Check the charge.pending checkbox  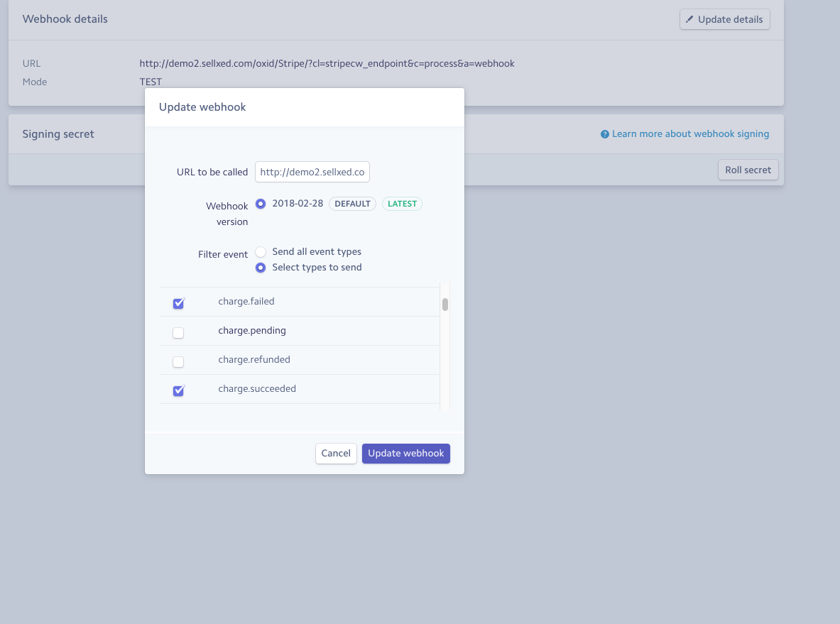coord(178,333)
